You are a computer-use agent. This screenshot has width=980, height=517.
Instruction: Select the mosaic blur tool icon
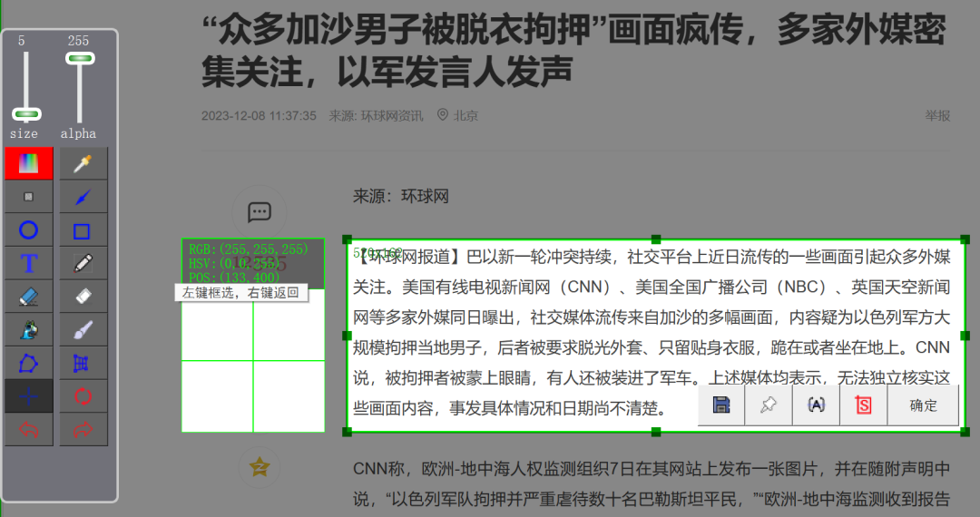point(29,329)
